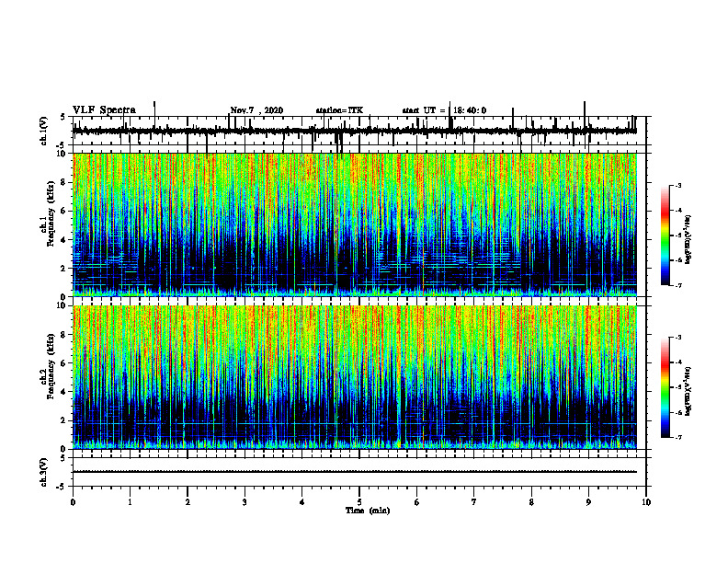The image size is (728, 563).
Task: Click the '-7' label on ch.2 color bar
Action: point(678,437)
